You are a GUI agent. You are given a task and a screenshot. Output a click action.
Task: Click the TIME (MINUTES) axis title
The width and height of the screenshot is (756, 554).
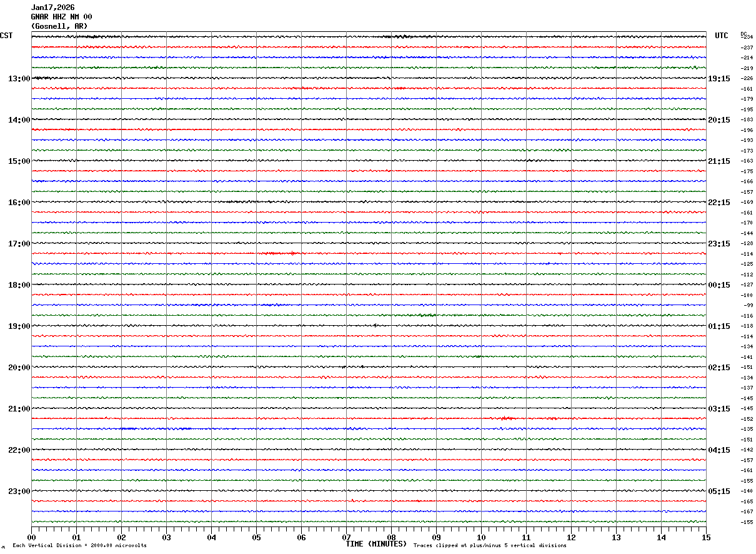376,544
